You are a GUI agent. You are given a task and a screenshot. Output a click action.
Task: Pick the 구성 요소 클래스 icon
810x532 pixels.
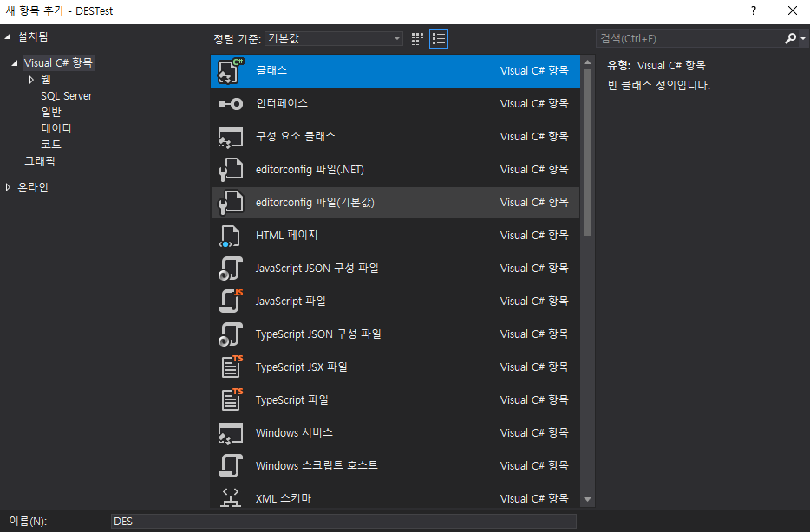231,137
